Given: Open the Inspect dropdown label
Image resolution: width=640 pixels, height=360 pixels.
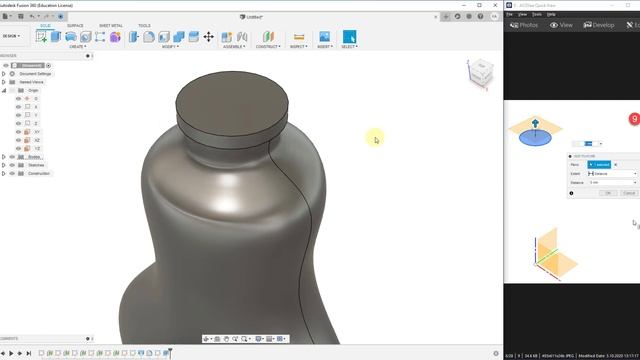Looking at the screenshot, I should coord(299,47).
